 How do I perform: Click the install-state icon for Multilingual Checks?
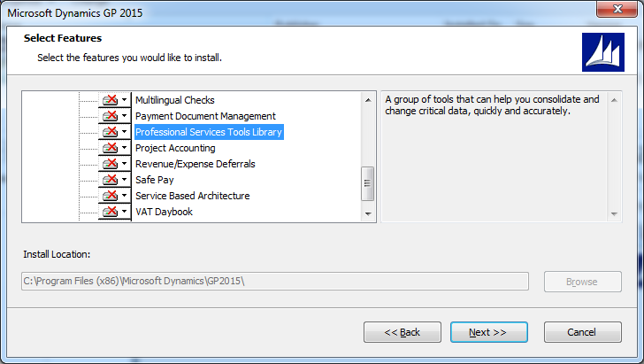pyautogui.click(x=110, y=100)
